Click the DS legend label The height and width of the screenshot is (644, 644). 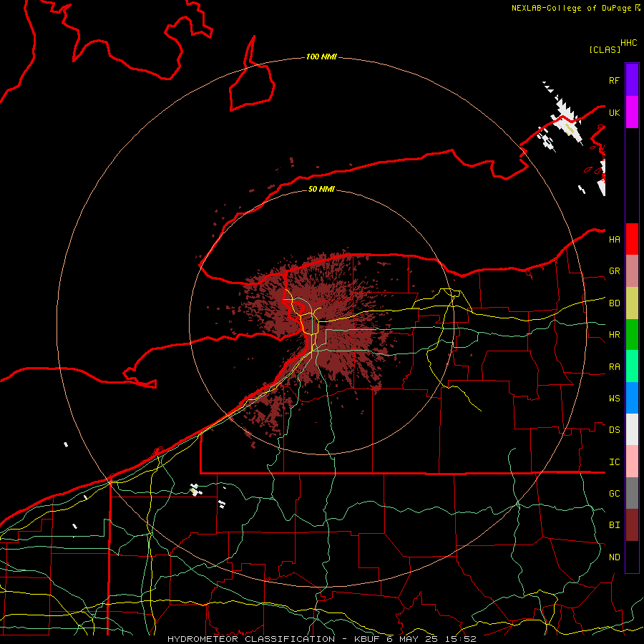615,430
